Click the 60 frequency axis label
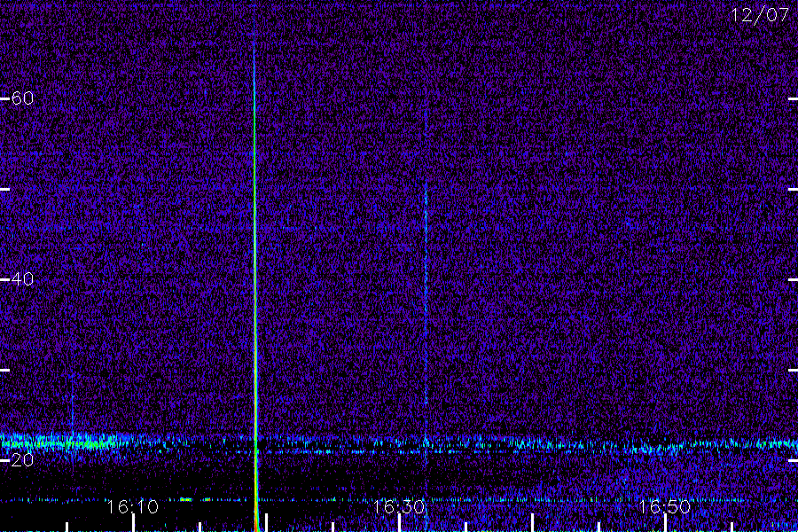Viewport: 798px width, 532px height. [22, 98]
